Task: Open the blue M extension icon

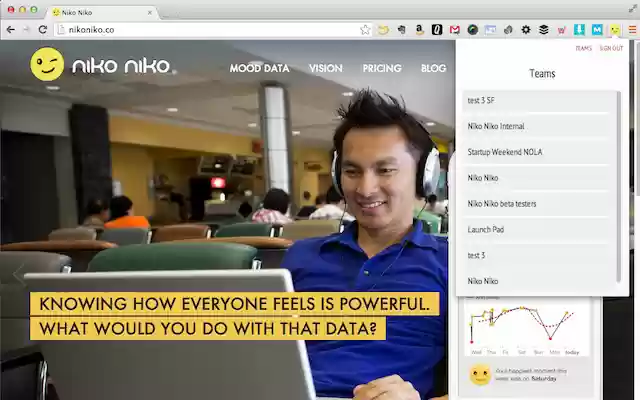Action: click(597, 29)
